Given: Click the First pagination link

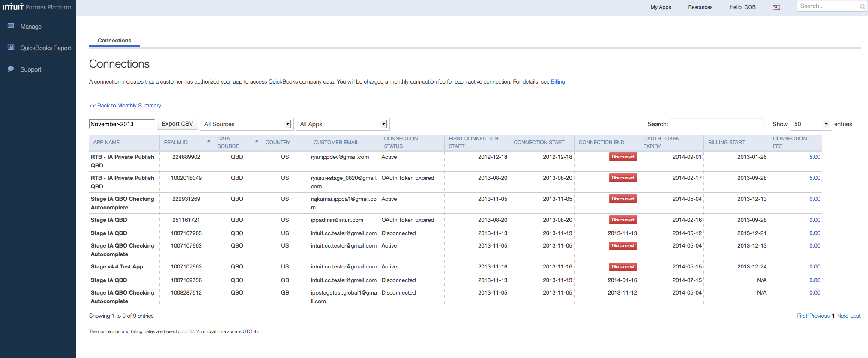Looking at the screenshot, I should click(x=802, y=316).
